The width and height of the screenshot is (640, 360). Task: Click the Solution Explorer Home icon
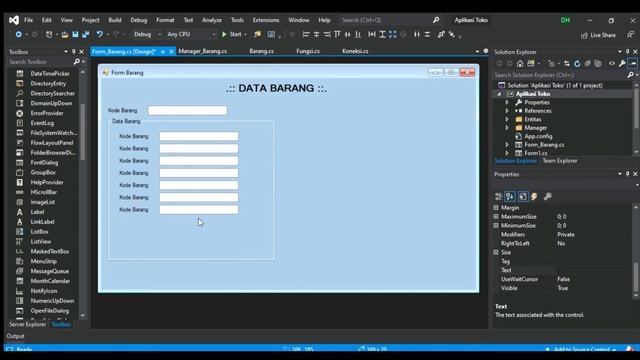point(520,64)
